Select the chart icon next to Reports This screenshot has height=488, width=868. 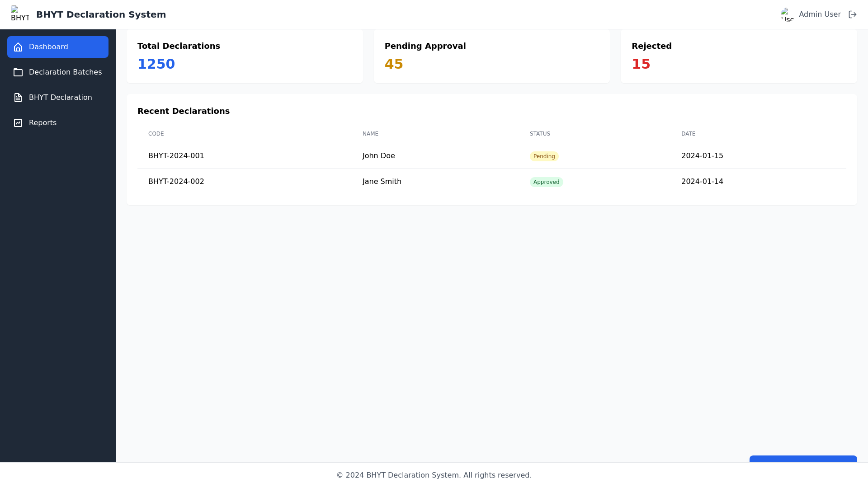pyautogui.click(x=17, y=122)
